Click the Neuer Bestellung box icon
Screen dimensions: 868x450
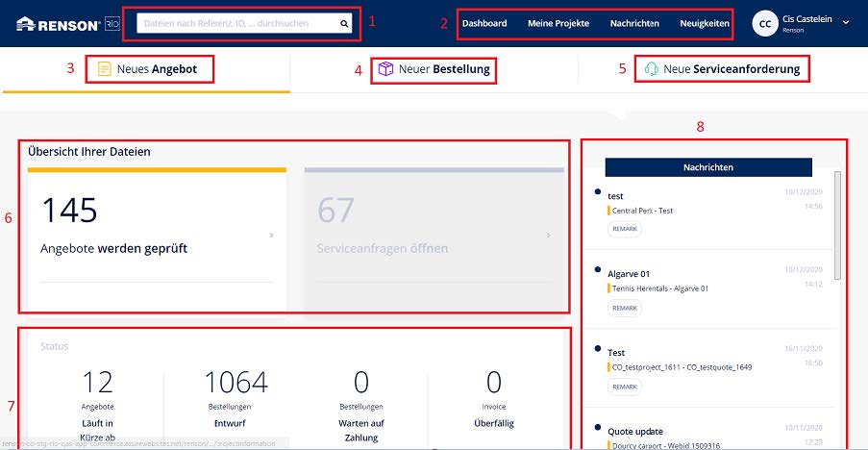[385, 69]
